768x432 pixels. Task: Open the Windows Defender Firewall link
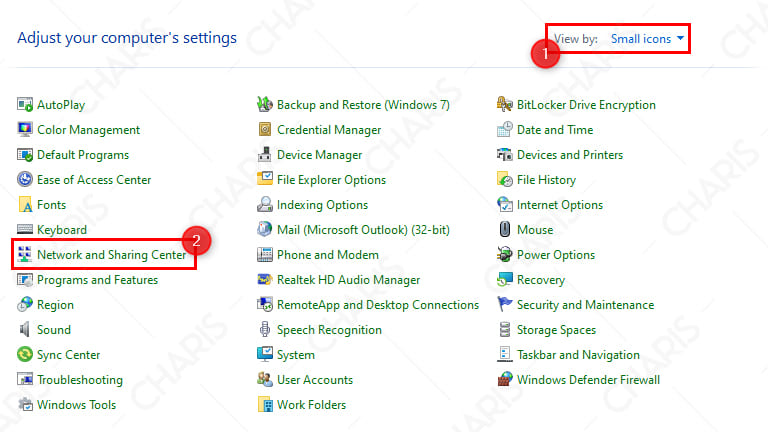(x=588, y=380)
